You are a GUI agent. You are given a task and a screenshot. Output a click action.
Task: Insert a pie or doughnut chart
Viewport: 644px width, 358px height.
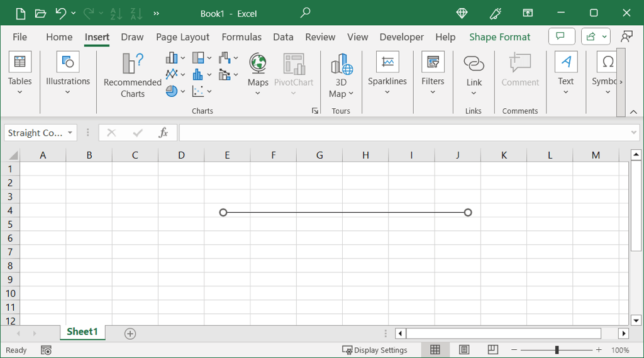pos(172,91)
